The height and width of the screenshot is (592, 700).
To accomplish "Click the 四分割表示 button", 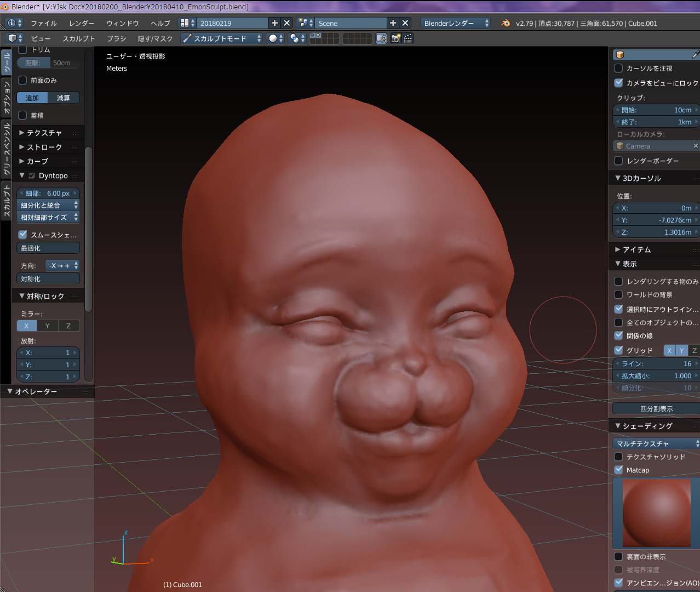I will [x=656, y=408].
